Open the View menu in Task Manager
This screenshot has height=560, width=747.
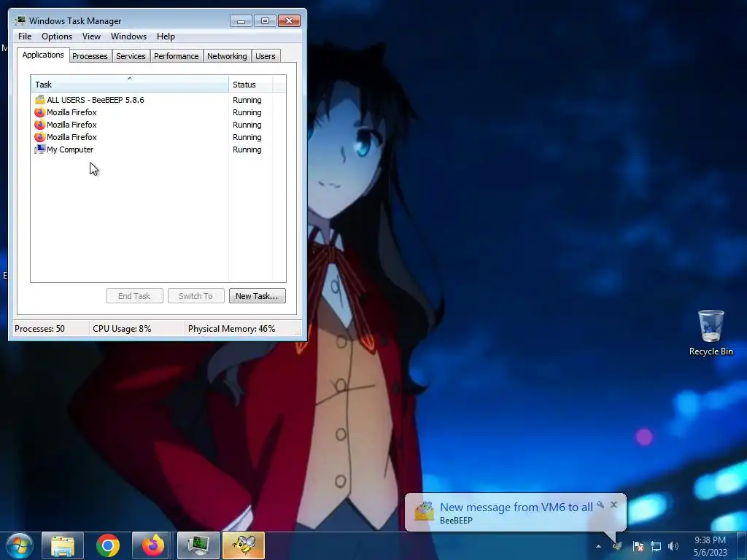(x=91, y=36)
